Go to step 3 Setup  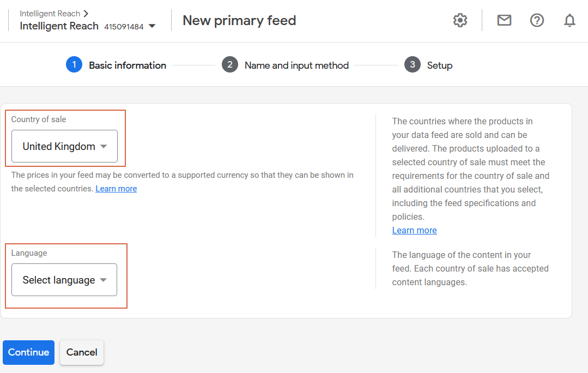(428, 65)
